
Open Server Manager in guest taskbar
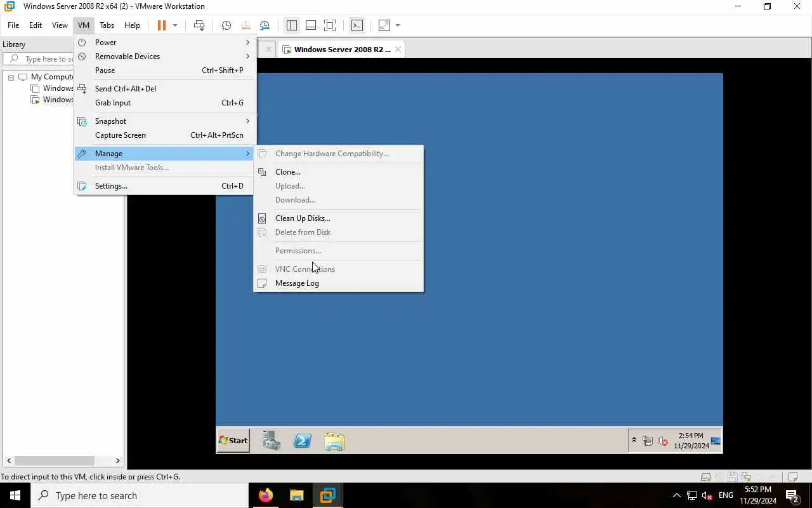272,441
